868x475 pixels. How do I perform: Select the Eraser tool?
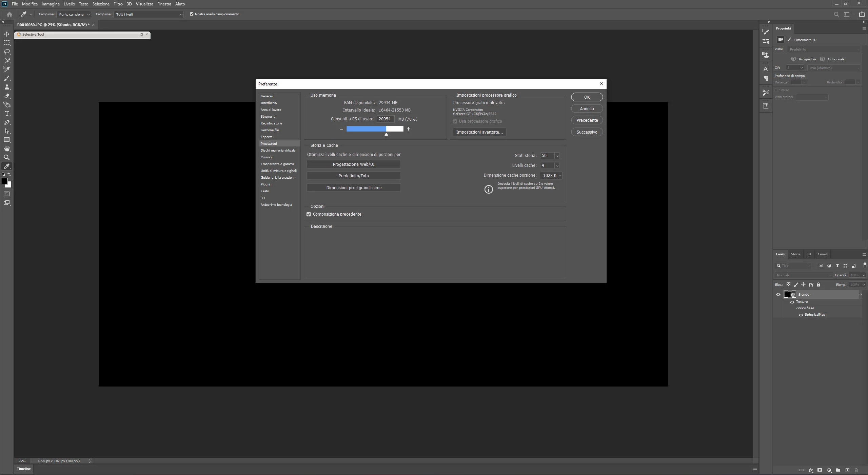pyautogui.click(x=7, y=96)
